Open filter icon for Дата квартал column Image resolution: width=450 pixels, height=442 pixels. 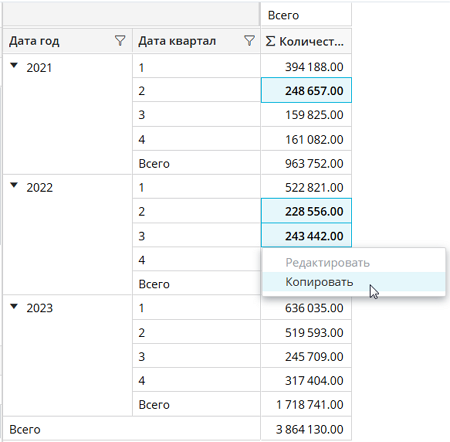249,41
